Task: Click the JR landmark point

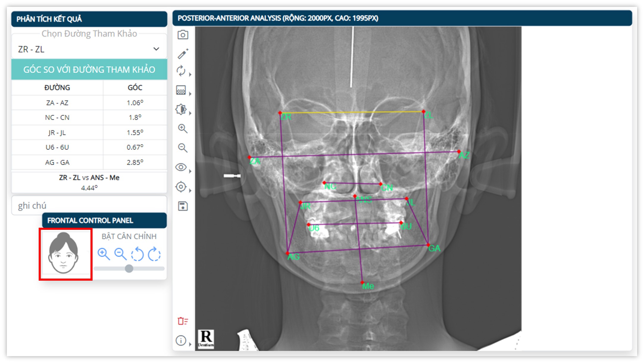Action: [300, 202]
